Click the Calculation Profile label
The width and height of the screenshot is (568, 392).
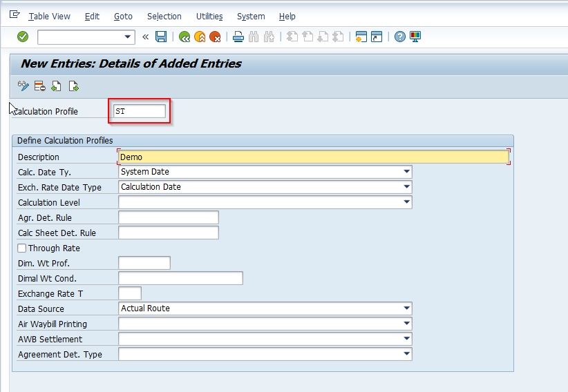point(46,112)
